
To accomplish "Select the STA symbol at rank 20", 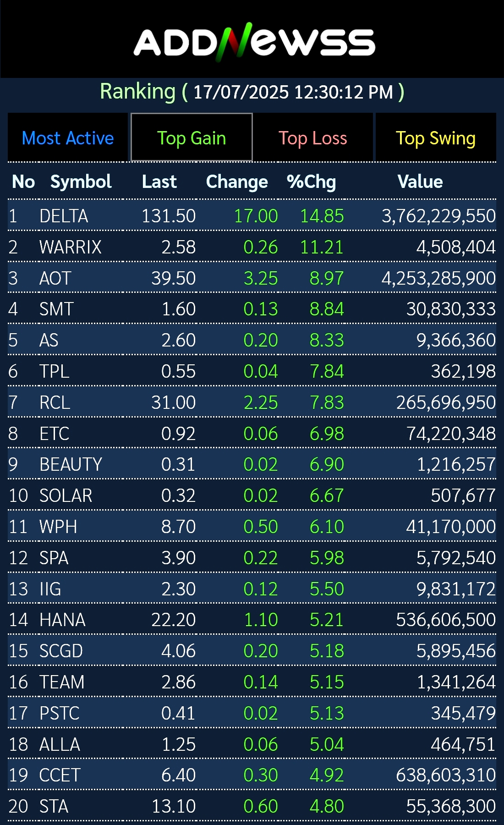I will pos(54,806).
